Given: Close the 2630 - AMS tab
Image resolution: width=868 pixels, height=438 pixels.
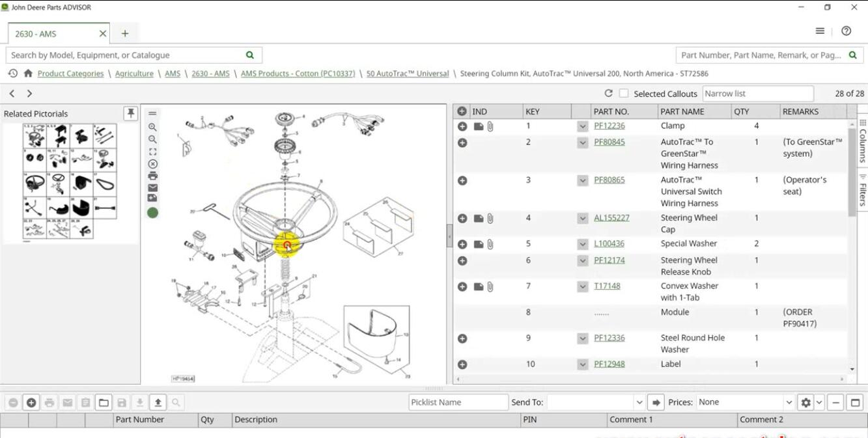Looking at the screenshot, I should click(103, 34).
